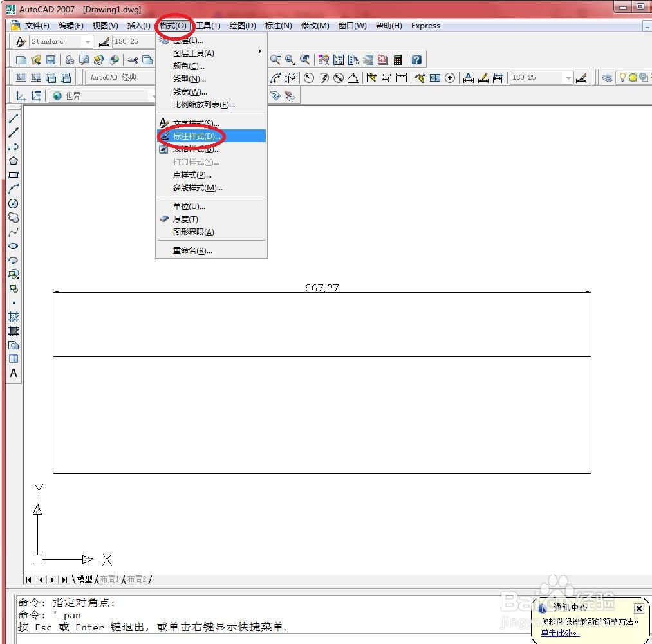The image size is (652, 644).
Task: Choose 重命名(R)... menu entry
Action: (212, 251)
